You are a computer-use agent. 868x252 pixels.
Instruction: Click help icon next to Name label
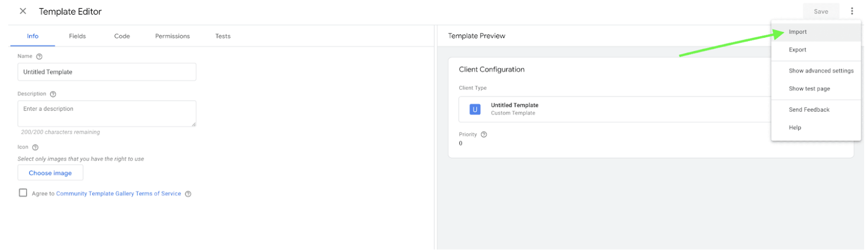click(39, 56)
